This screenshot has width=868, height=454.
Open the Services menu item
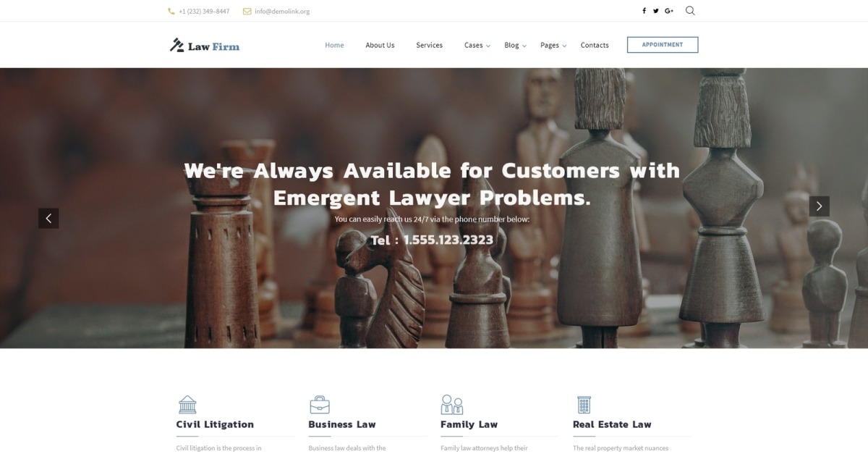point(429,45)
